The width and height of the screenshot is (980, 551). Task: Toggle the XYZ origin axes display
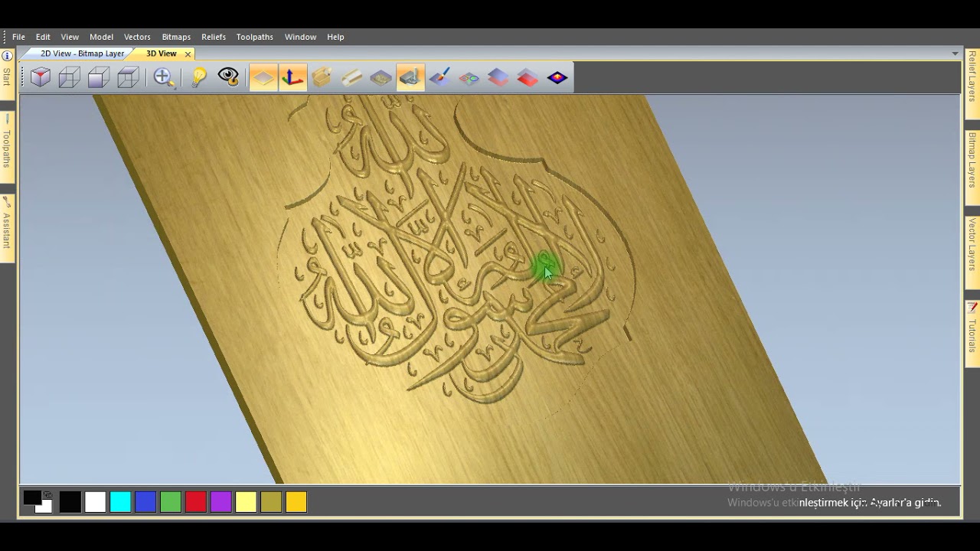(292, 77)
